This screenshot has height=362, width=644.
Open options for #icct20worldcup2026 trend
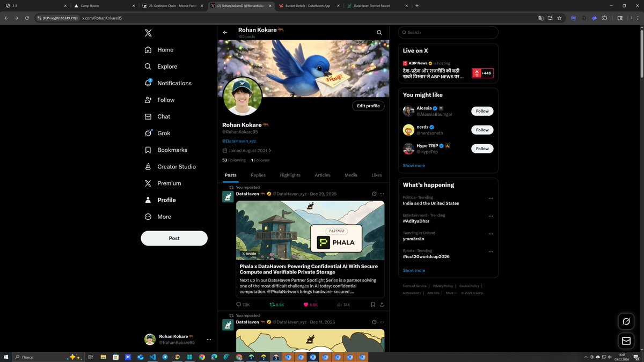[491, 252]
